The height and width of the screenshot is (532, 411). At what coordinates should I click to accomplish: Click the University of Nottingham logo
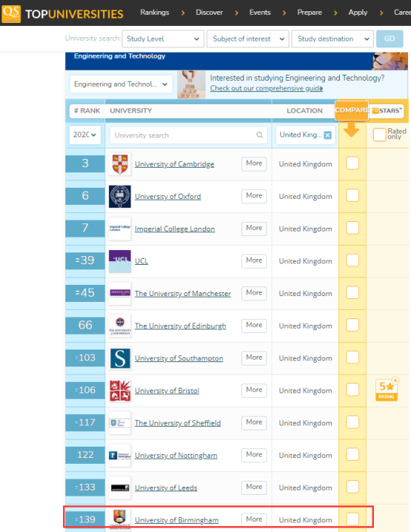click(x=119, y=456)
